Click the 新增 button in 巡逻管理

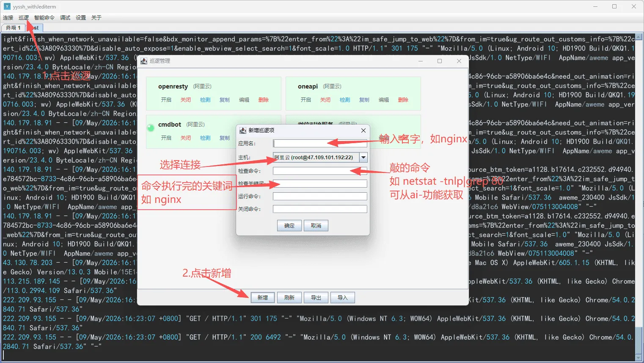pyautogui.click(x=263, y=298)
